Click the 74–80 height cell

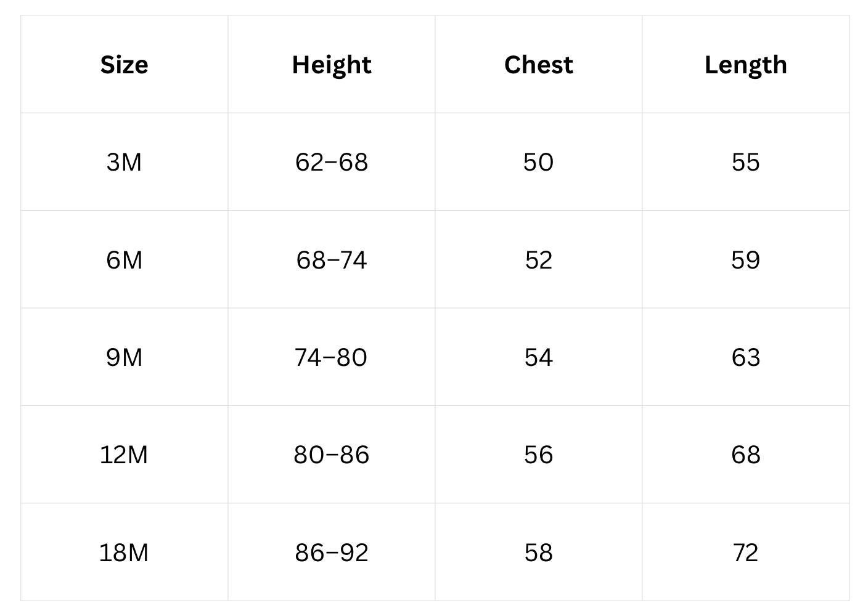click(x=332, y=357)
